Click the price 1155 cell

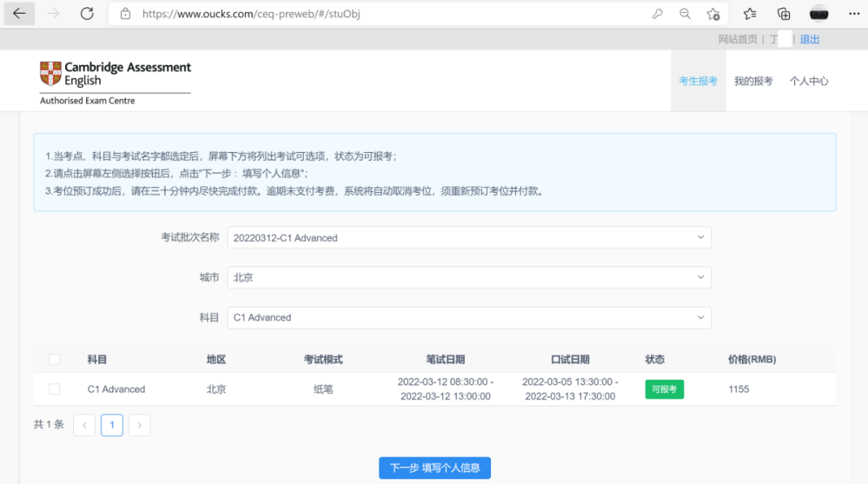pyautogui.click(x=739, y=389)
